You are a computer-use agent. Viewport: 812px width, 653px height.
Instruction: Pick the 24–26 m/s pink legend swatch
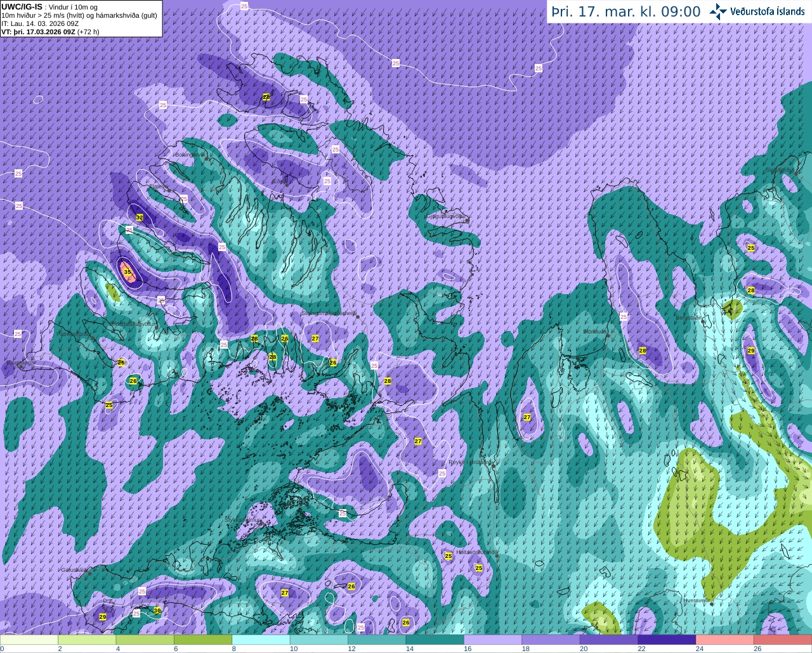[726, 640]
